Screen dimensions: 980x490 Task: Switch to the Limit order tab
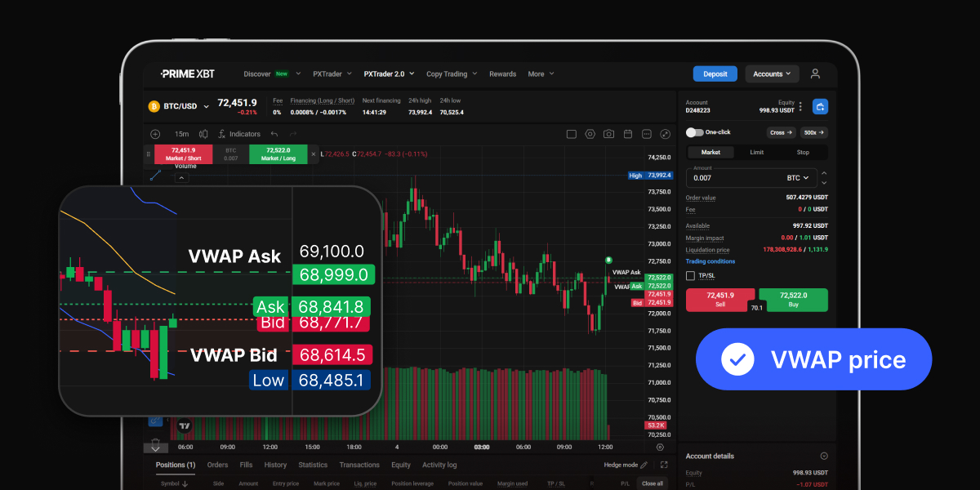point(756,152)
